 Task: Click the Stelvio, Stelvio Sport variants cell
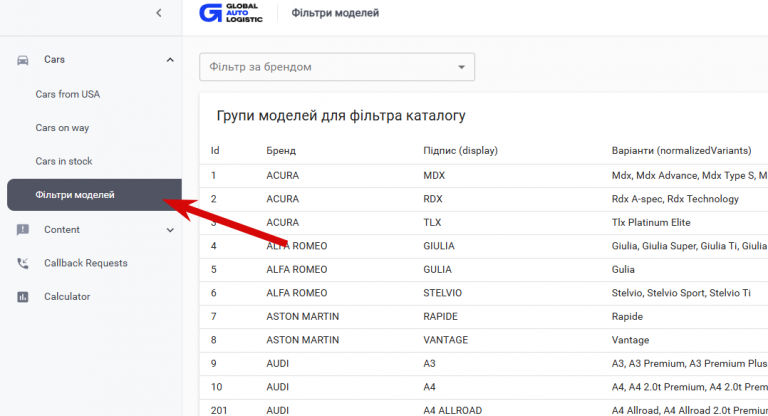tap(681, 293)
